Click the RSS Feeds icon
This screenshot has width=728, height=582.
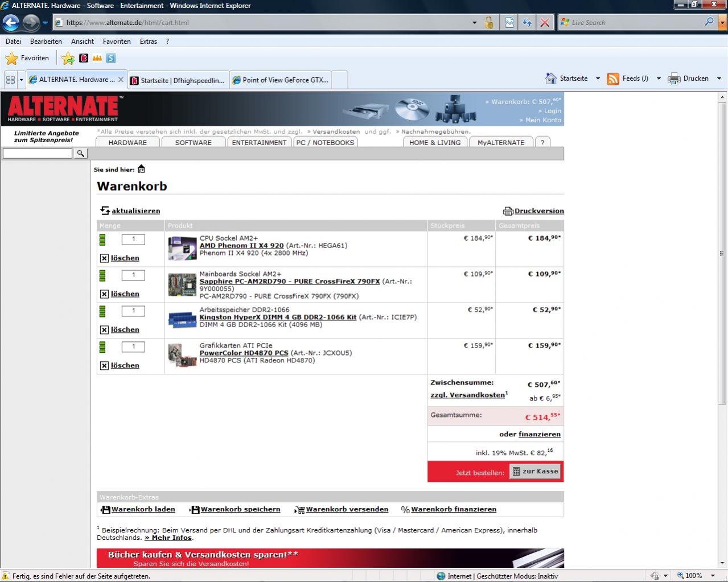[x=613, y=79]
